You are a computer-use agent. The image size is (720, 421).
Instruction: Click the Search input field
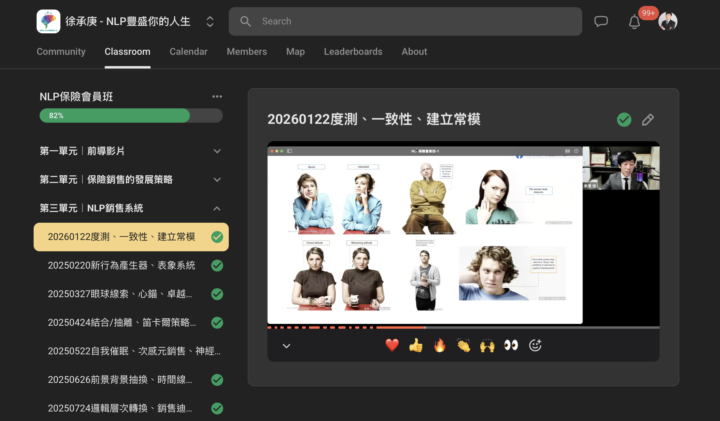pos(405,21)
